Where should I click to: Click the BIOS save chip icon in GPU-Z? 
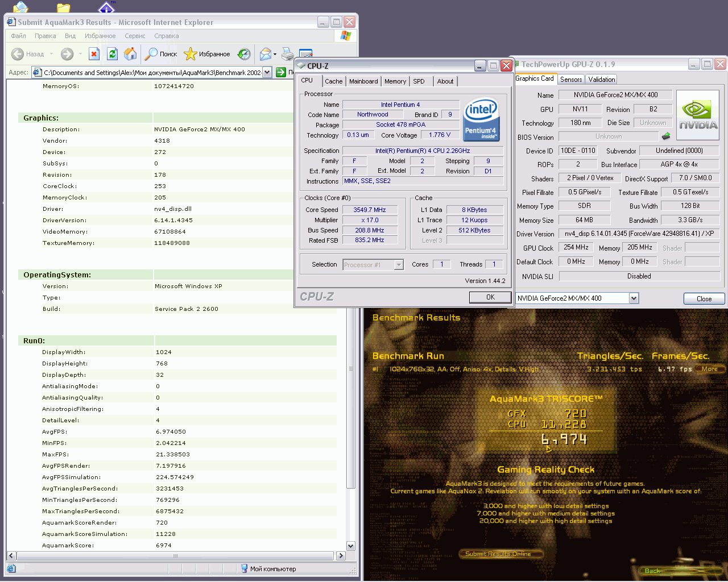click(x=666, y=136)
